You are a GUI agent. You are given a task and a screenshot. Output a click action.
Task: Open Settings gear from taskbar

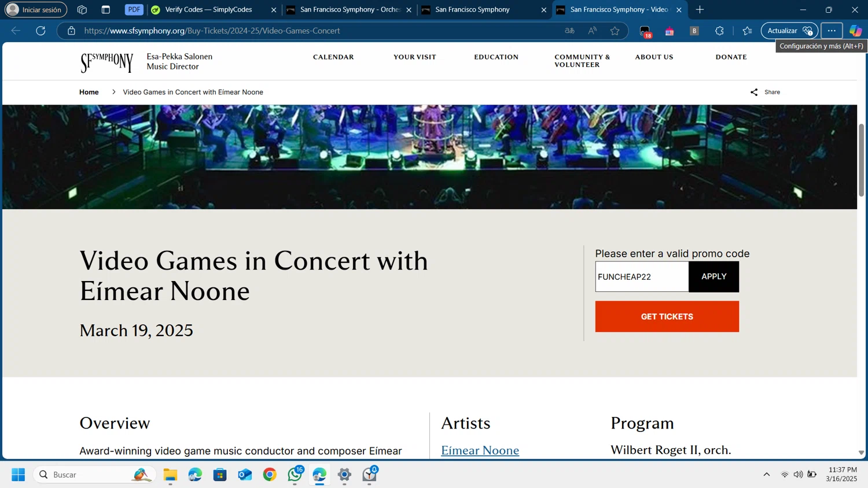click(x=344, y=475)
